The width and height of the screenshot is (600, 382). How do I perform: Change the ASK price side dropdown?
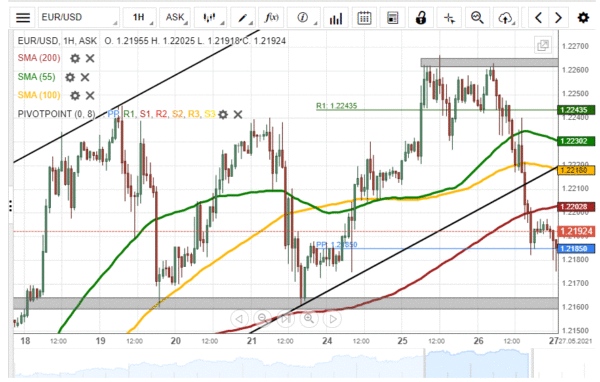(x=175, y=18)
